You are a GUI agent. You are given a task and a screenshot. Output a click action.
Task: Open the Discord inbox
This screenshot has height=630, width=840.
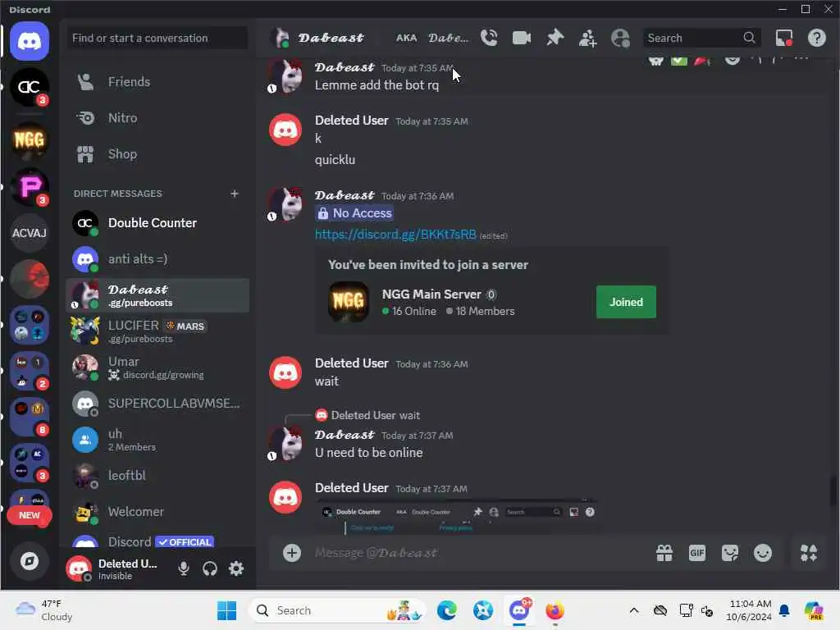pyautogui.click(x=784, y=38)
